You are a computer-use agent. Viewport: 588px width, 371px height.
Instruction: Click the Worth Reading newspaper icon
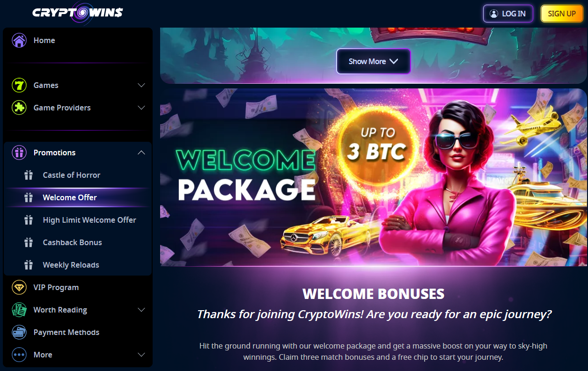pyautogui.click(x=19, y=310)
